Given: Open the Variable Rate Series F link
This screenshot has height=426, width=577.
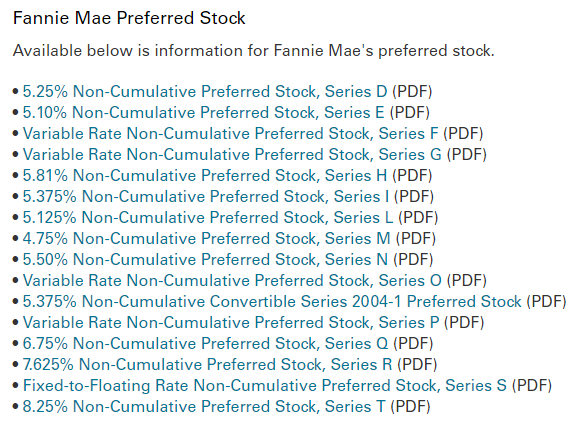Looking at the screenshot, I should [x=231, y=134].
